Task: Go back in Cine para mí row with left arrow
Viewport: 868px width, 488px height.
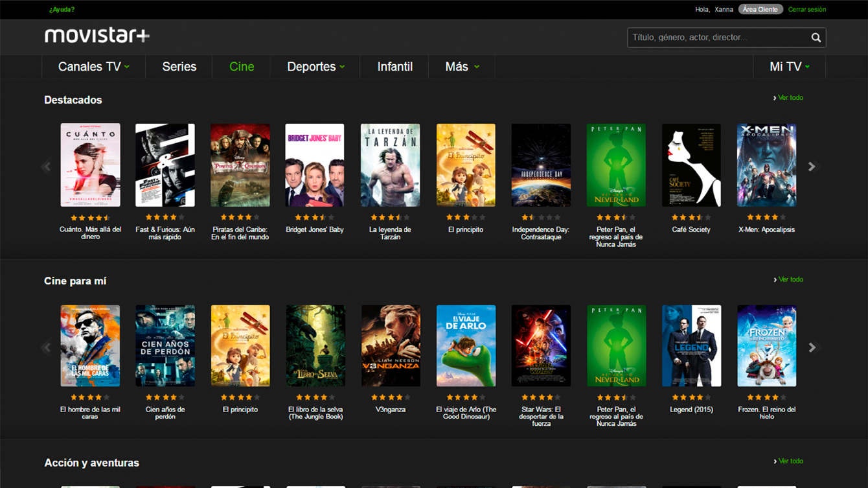Action: click(x=46, y=348)
